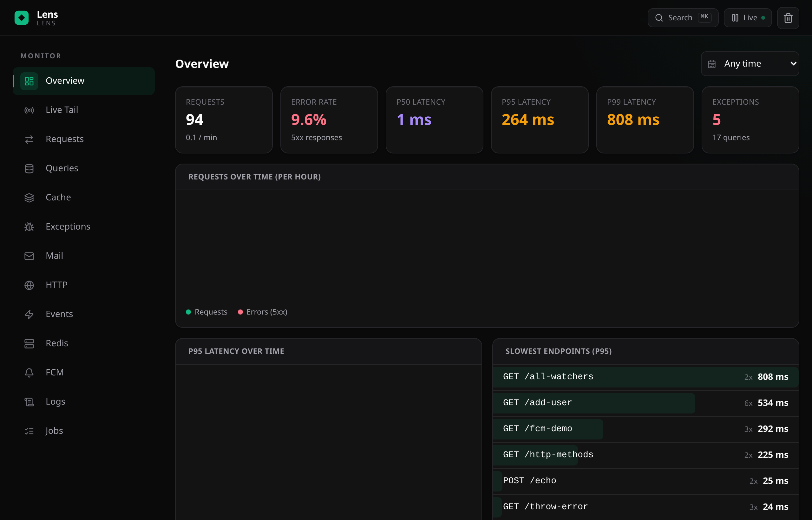Open the Search box

pyautogui.click(x=683, y=18)
